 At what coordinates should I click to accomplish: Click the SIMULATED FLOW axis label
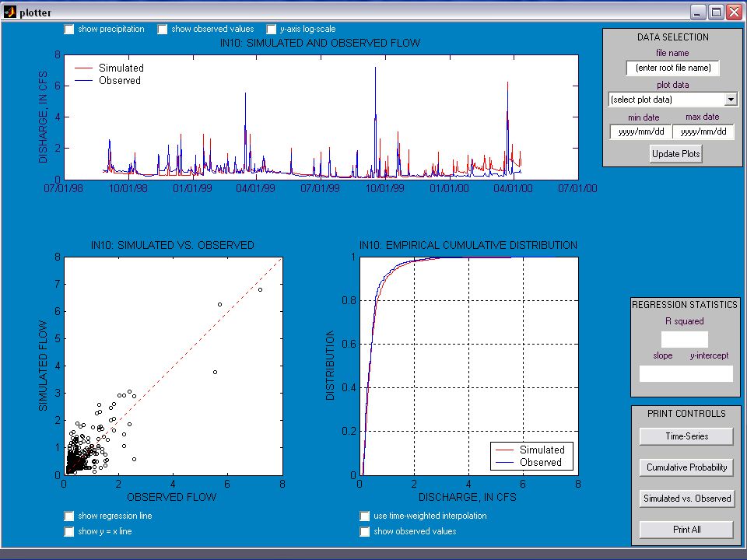click(43, 366)
